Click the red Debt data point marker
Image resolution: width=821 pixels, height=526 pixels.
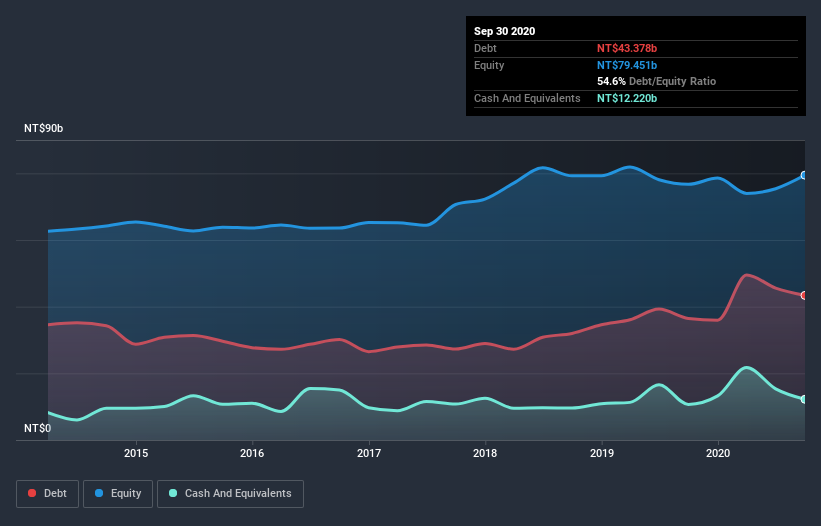click(x=804, y=295)
